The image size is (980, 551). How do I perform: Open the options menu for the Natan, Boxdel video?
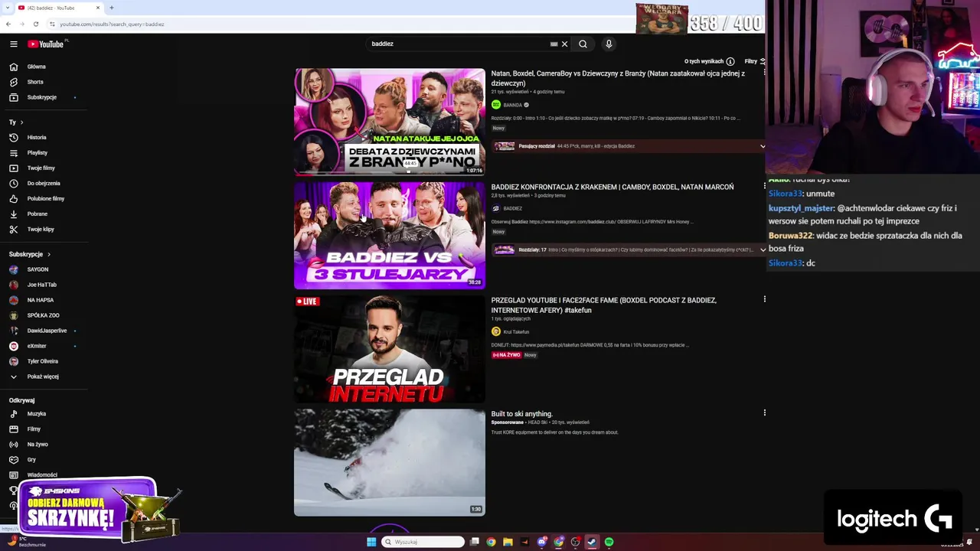point(764,73)
